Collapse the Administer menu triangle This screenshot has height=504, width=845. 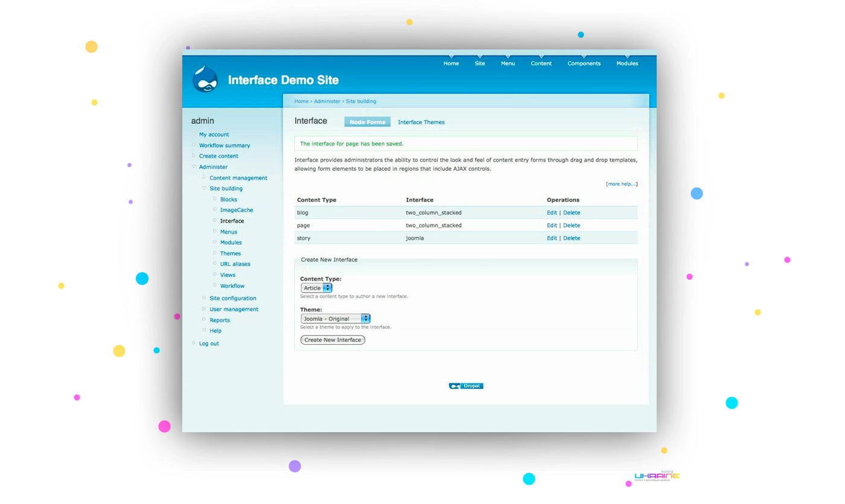click(194, 167)
